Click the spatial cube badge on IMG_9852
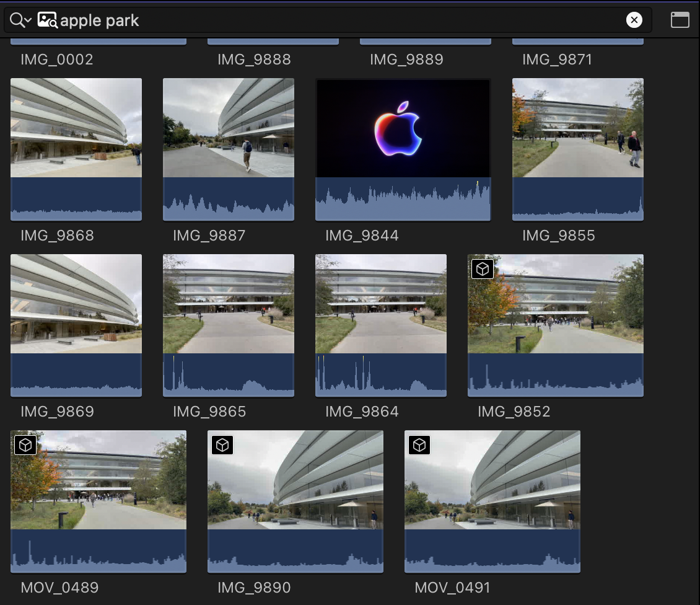This screenshot has height=605, width=700. (483, 269)
